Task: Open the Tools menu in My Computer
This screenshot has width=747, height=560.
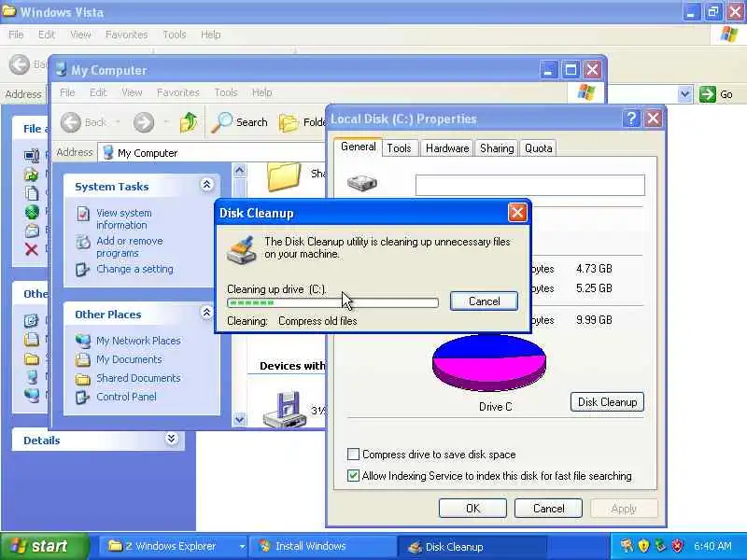Action: pos(226,92)
